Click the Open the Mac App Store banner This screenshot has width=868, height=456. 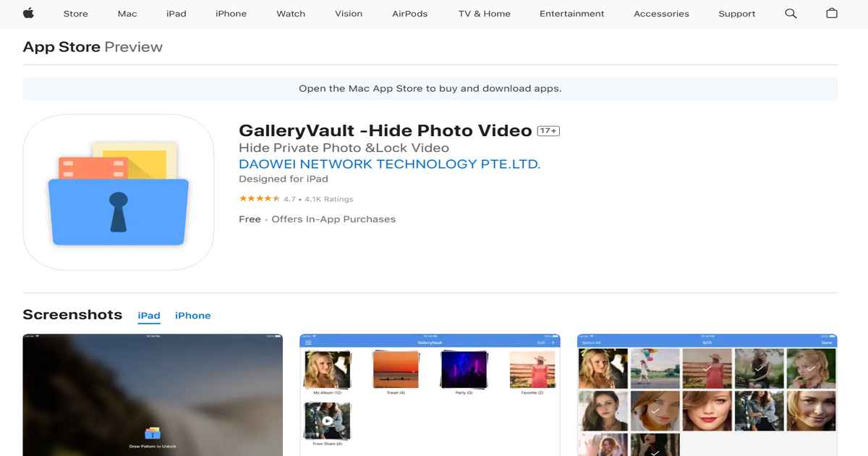[430, 88]
